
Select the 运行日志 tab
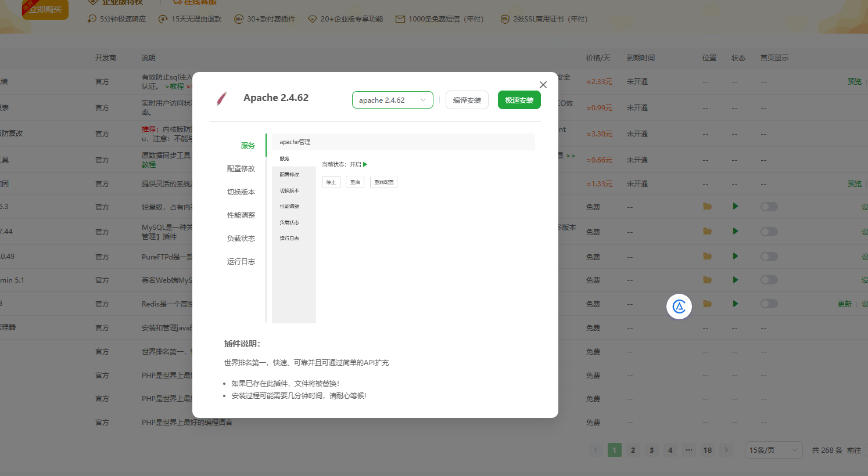(241, 262)
